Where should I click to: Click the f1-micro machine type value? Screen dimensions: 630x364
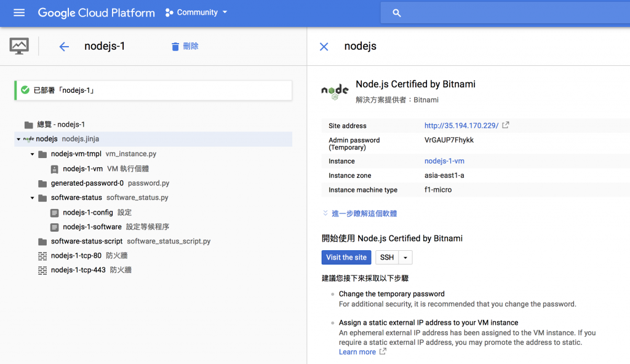(x=438, y=189)
